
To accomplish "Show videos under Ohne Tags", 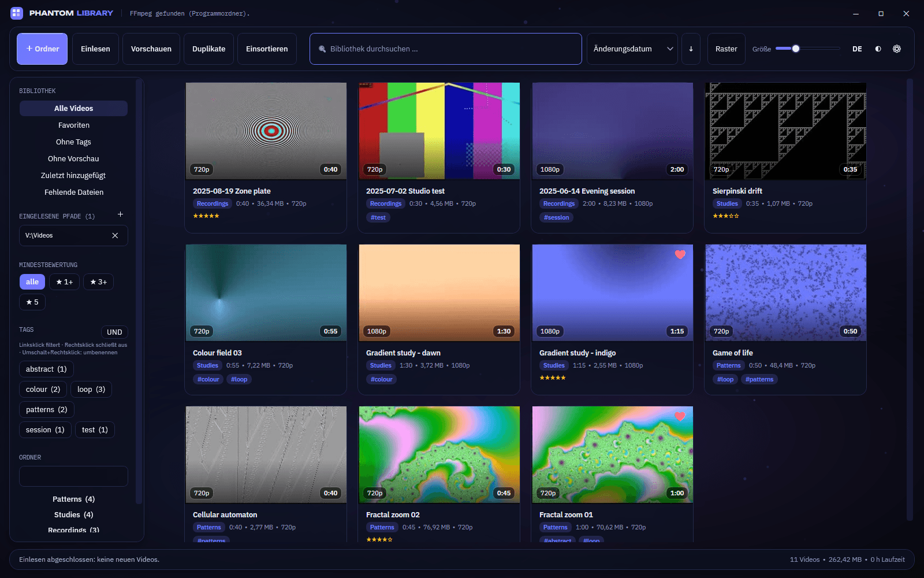I will point(73,142).
